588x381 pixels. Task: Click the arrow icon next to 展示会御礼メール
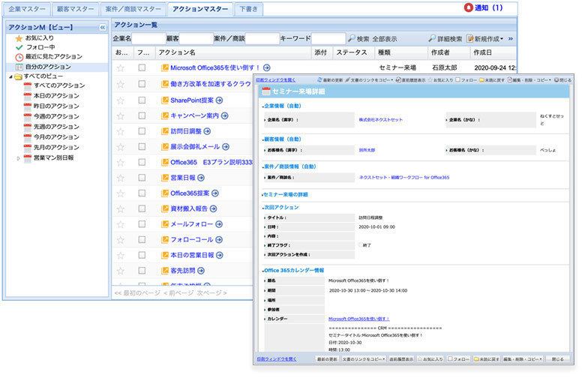point(225,147)
